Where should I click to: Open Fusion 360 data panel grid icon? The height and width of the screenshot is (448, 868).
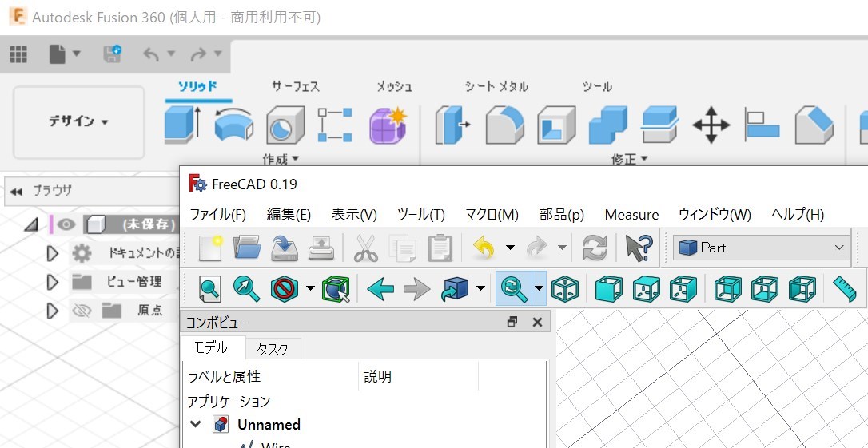18,54
